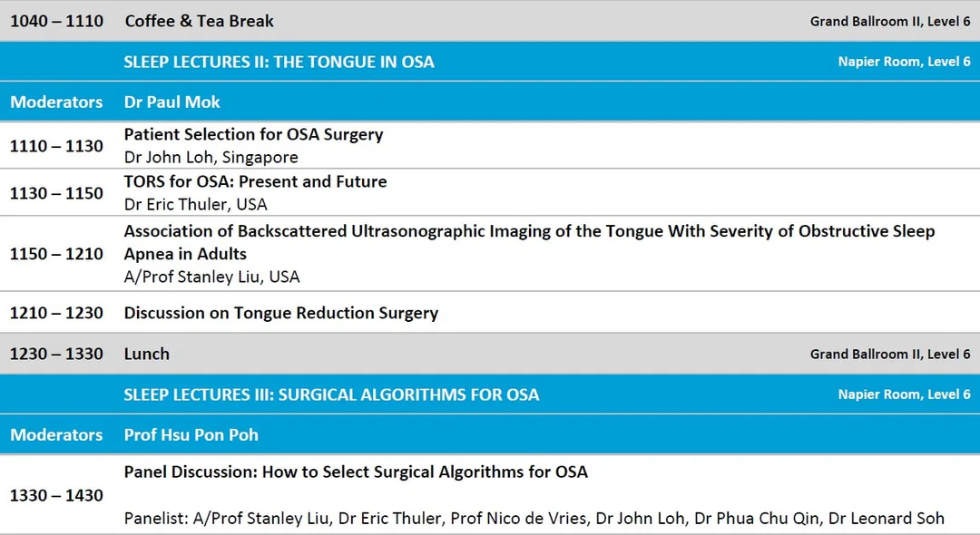Image resolution: width=980 pixels, height=535 pixels.
Task: Click Grand Ballroom II location beside Lunch
Action: 891,354
